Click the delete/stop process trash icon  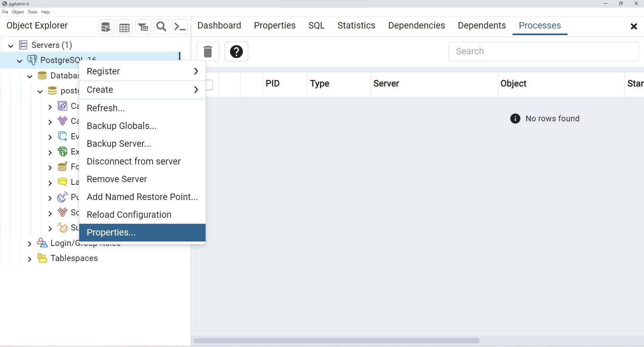[x=208, y=52]
